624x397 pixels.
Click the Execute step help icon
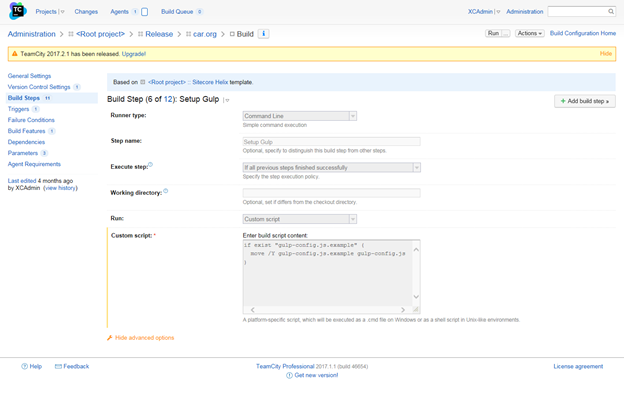pyautogui.click(x=150, y=165)
